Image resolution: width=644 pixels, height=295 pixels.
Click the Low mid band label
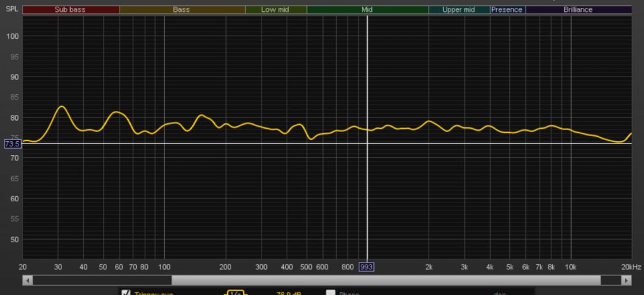coord(275,10)
